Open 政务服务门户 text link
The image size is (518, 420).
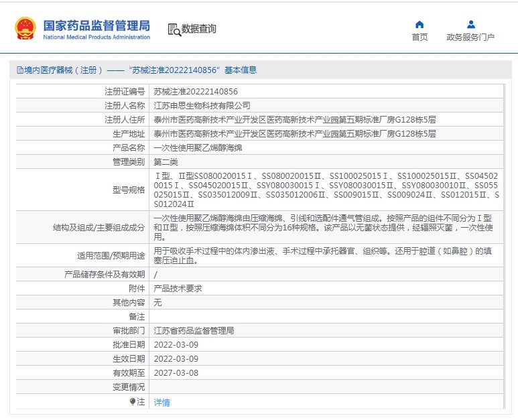tap(470, 38)
